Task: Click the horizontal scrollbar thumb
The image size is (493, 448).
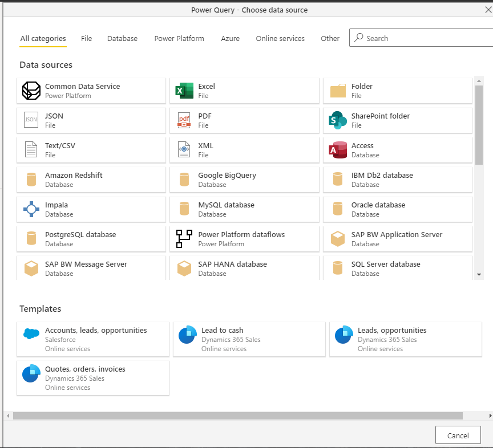Action: click(238, 416)
